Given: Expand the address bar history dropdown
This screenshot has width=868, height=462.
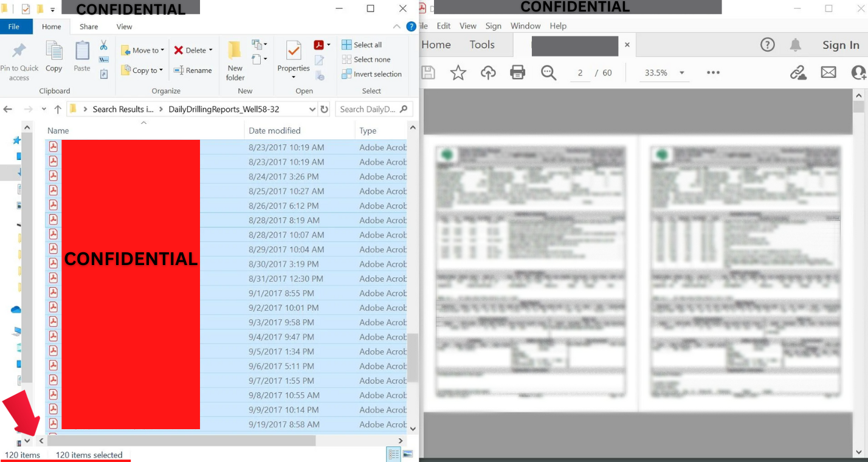Looking at the screenshot, I should coord(312,109).
